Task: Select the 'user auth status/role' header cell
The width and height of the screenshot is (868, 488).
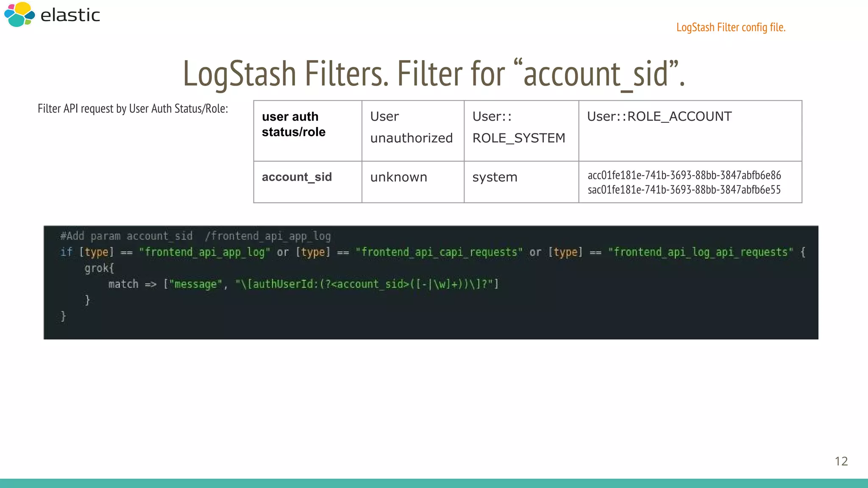Action: click(308, 131)
